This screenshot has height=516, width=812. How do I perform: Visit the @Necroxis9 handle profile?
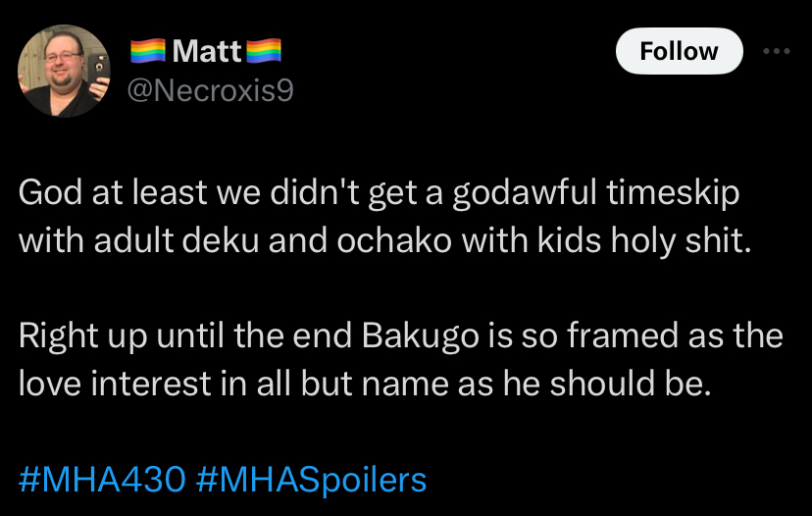point(210,90)
